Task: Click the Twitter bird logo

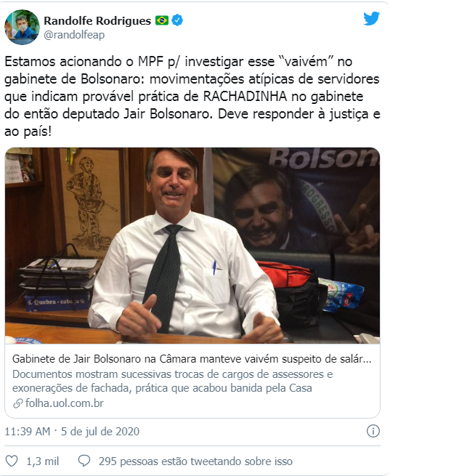Action: [372, 18]
